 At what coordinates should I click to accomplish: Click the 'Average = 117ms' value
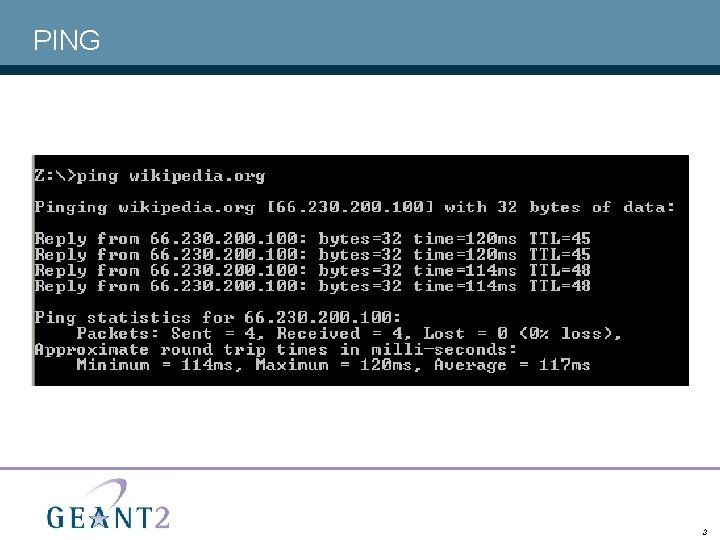pyautogui.click(x=512, y=365)
